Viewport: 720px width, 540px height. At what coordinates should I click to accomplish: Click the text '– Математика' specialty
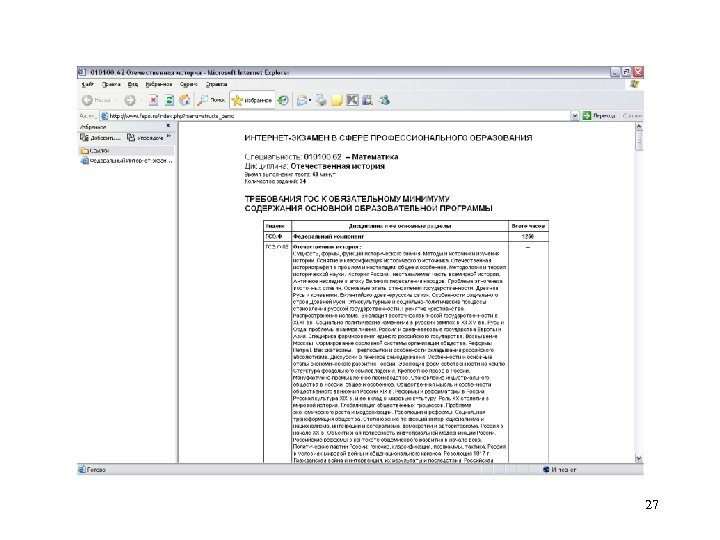[372, 157]
